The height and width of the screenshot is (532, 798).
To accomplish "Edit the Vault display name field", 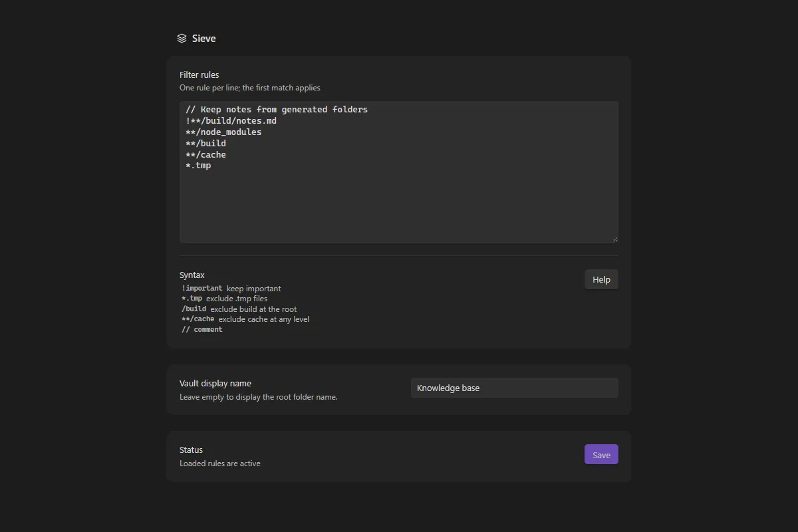I will pos(515,388).
